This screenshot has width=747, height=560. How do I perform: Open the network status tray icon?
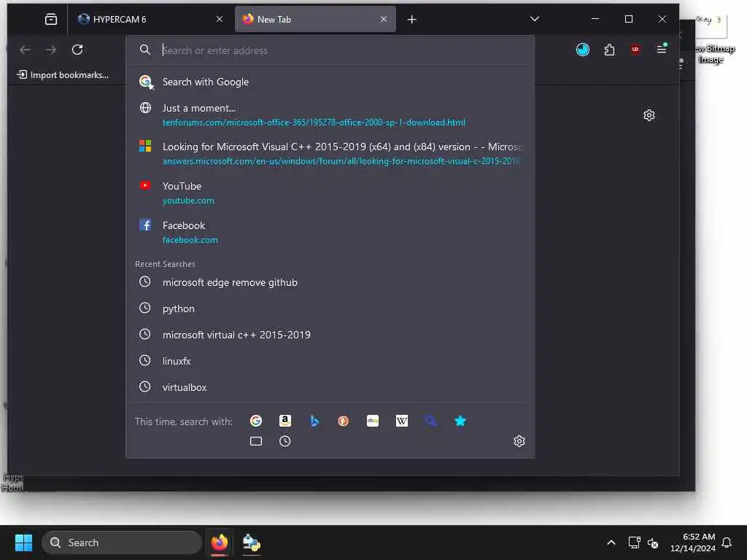[x=634, y=542]
